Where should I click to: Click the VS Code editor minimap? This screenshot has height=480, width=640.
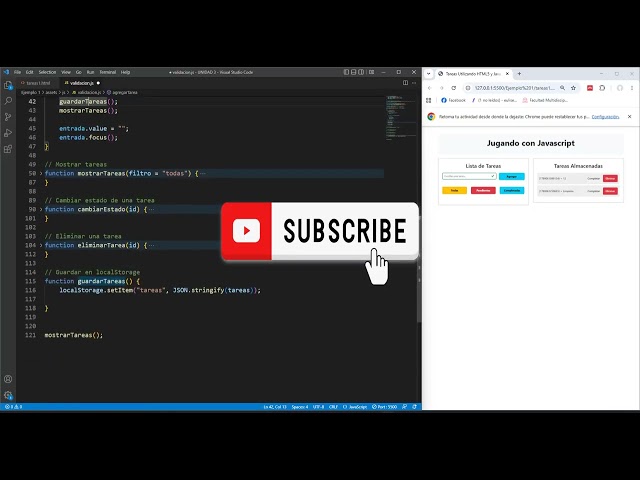tap(401, 118)
